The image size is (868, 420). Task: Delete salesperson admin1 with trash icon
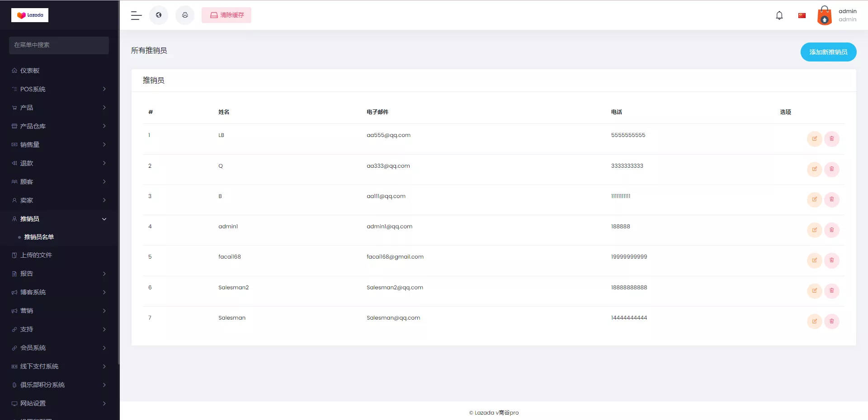831,230
